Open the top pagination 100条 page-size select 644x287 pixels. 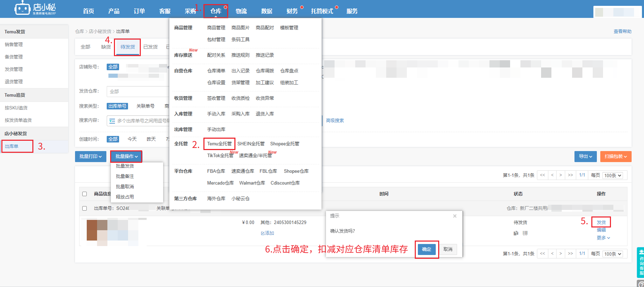613,176
